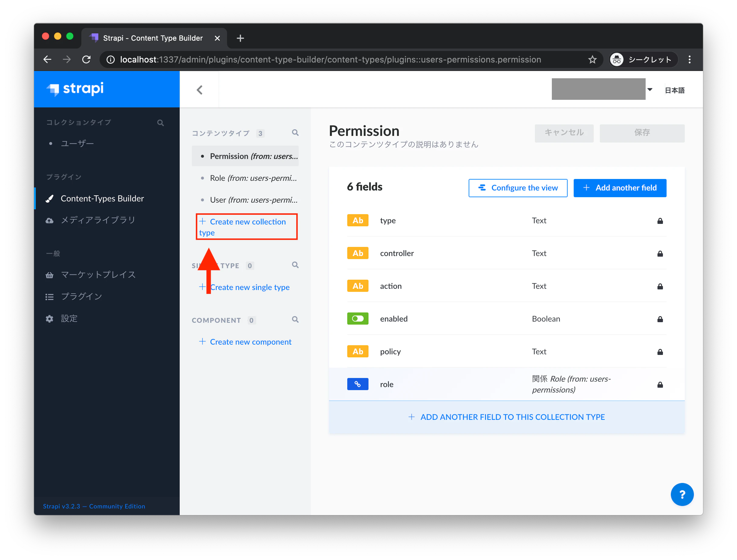Click Create new component link

[245, 342]
